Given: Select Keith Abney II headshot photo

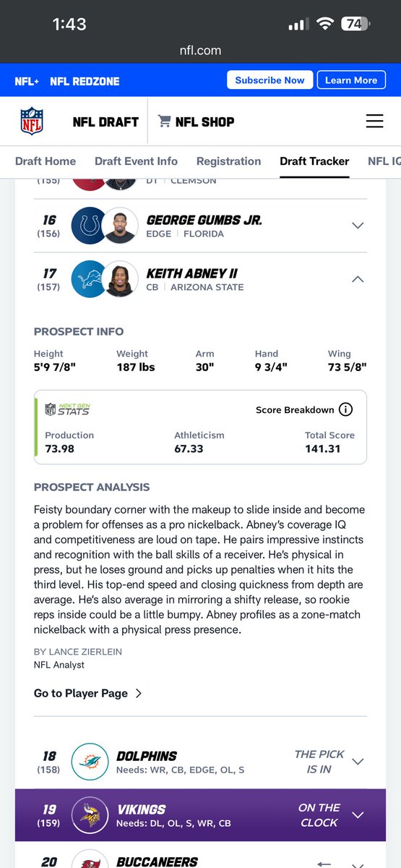Looking at the screenshot, I should tap(119, 279).
